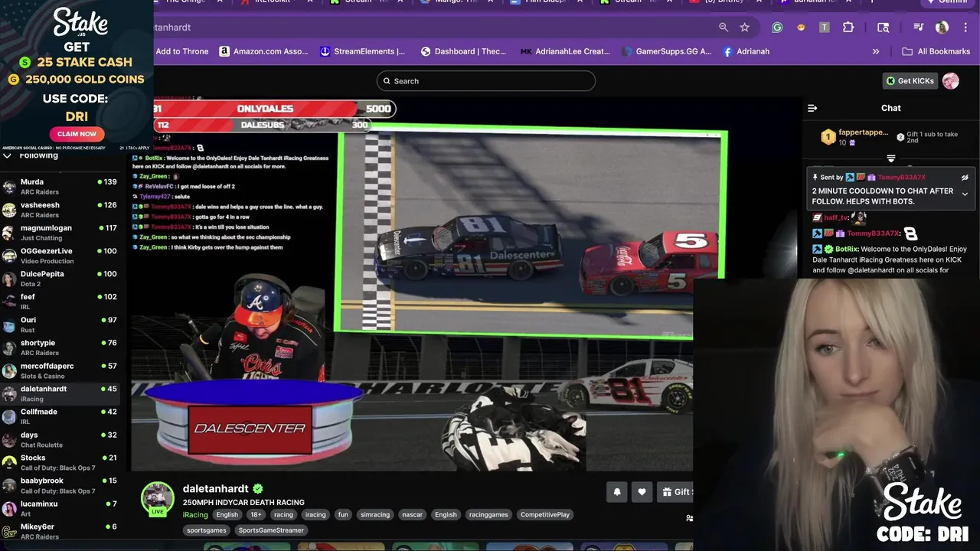Open the Extensions puzzle icon
The image size is (980, 551).
[x=848, y=28]
